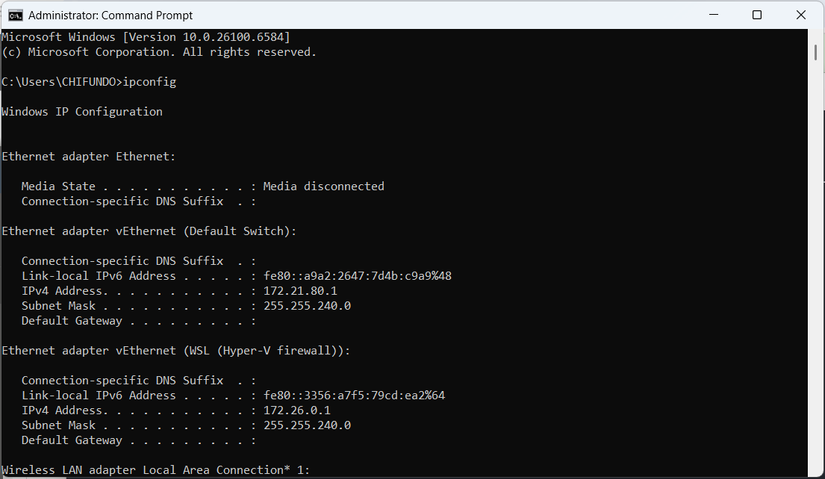Minimize the Command Prompt window
The image size is (825, 479).
click(x=711, y=15)
